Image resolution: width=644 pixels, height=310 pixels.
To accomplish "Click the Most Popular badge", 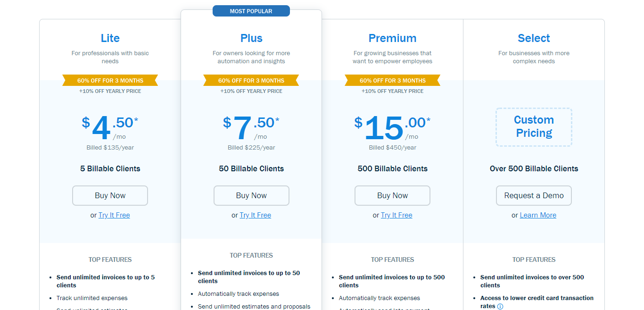I will (251, 11).
